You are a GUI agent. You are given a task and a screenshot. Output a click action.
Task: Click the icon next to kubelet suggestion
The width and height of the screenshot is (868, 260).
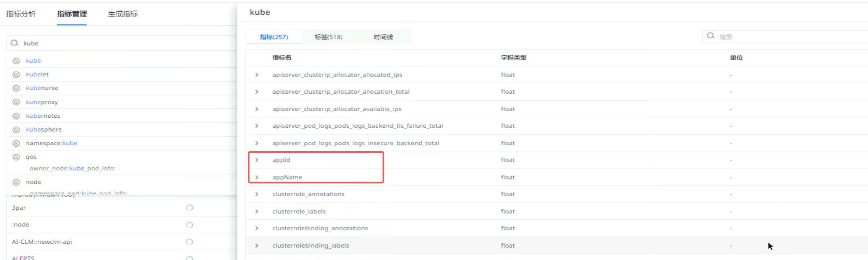coord(16,74)
